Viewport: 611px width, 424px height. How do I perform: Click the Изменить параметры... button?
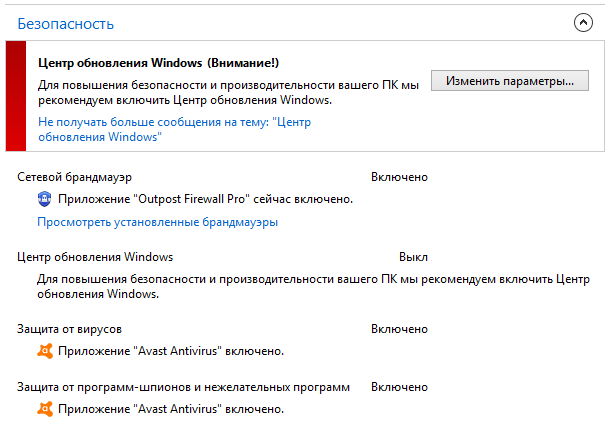pyautogui.click(x=510, y=81)
